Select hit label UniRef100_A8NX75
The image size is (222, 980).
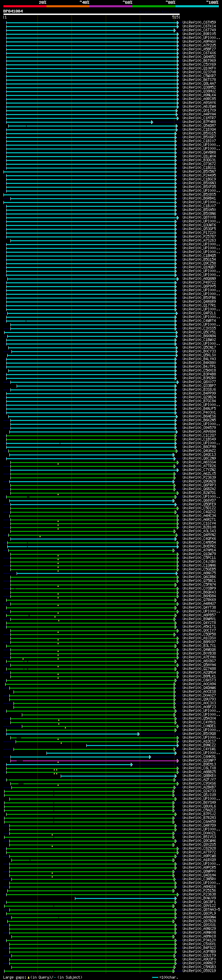click(x=199, y=573)
